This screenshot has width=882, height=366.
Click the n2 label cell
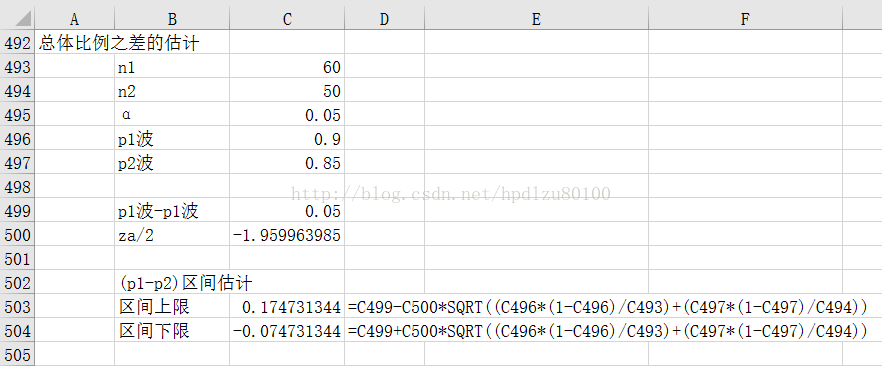pos(172,91)
